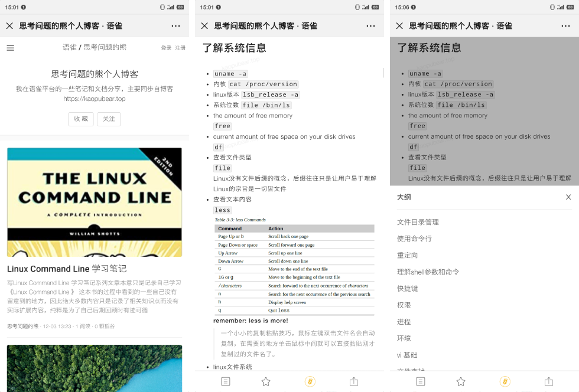Close the webview in the middle screen
This screenshot has height=392, width=579.
coord(204,26)
